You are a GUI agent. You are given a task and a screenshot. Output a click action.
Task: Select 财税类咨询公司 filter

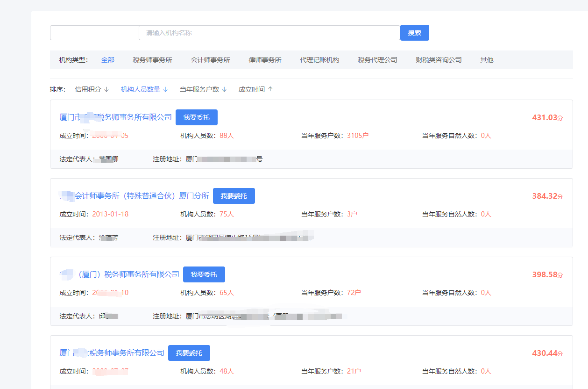tap(439, 60)
